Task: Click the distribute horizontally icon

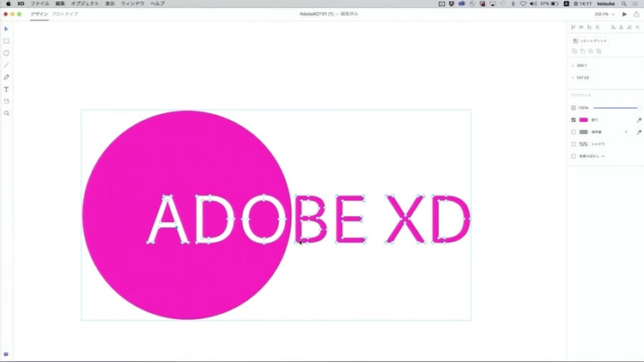Action: [x=637, y=27]
